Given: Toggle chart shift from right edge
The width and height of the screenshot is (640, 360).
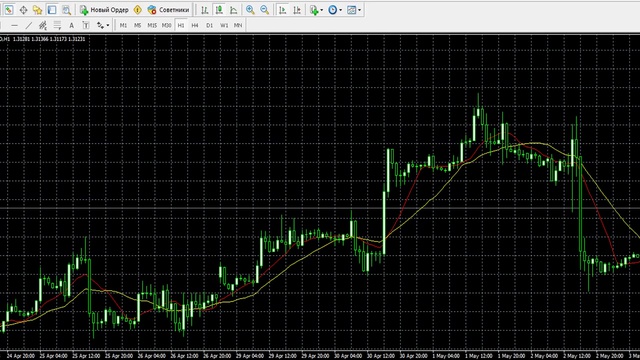Looking at the screenshot, I should point(297,10).
